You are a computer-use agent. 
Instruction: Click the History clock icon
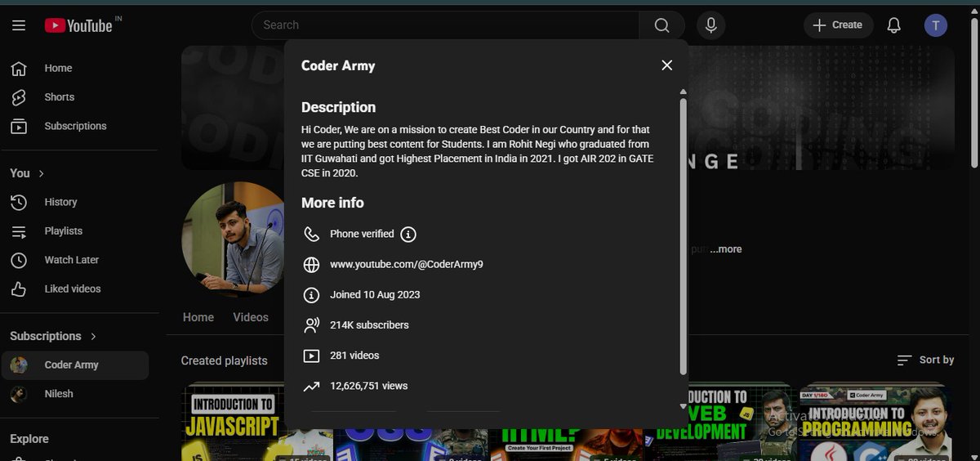19,202
